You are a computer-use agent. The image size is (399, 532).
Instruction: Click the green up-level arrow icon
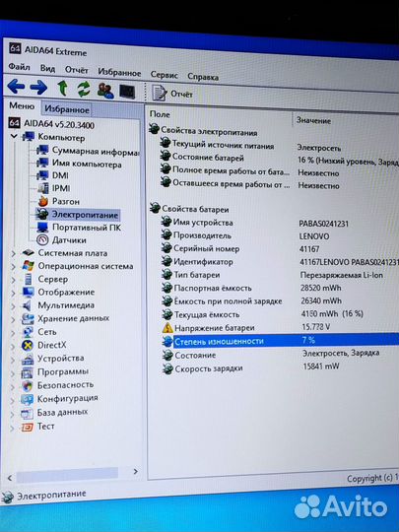point(62,89)
